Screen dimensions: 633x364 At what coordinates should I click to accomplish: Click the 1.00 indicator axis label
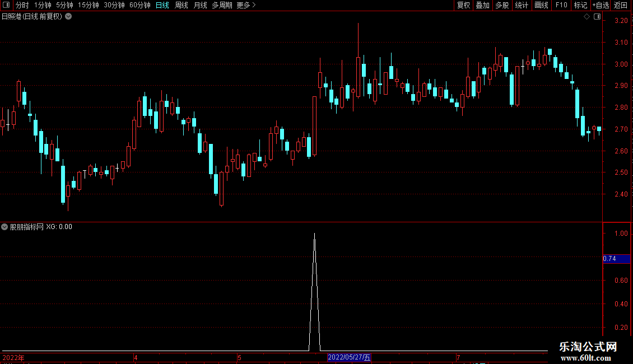point(621,234)
